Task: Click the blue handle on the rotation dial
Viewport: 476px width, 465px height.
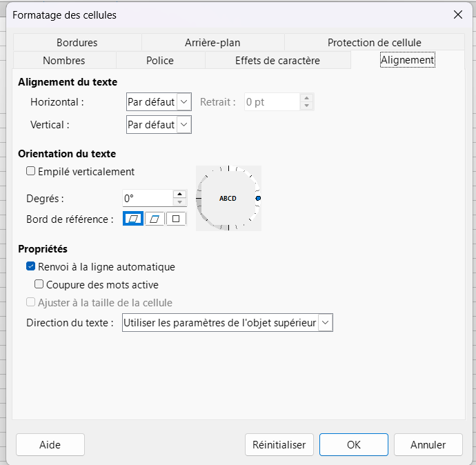Action: [258, 198]
